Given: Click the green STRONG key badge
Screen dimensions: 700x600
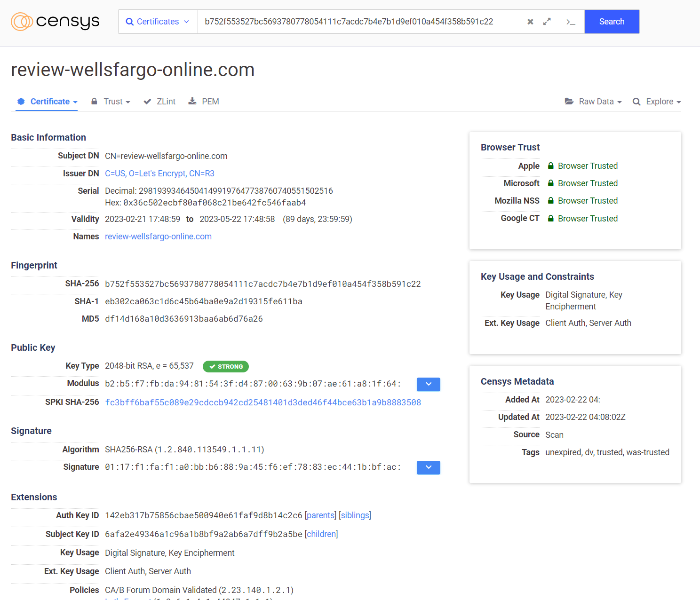Looking at the screenshot, I should coord(226,366).
